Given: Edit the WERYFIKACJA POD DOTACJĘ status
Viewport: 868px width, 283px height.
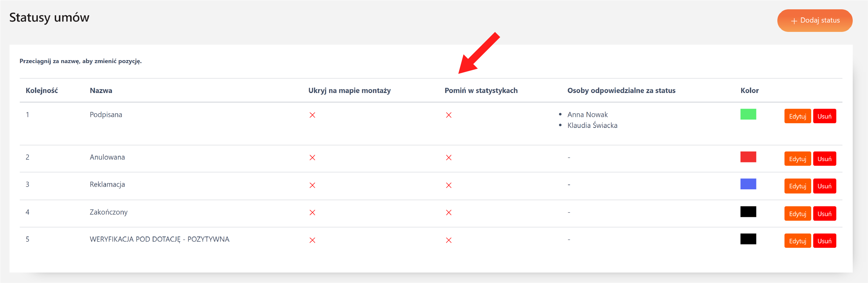Looking at the screenshot, I should point(797,241).
